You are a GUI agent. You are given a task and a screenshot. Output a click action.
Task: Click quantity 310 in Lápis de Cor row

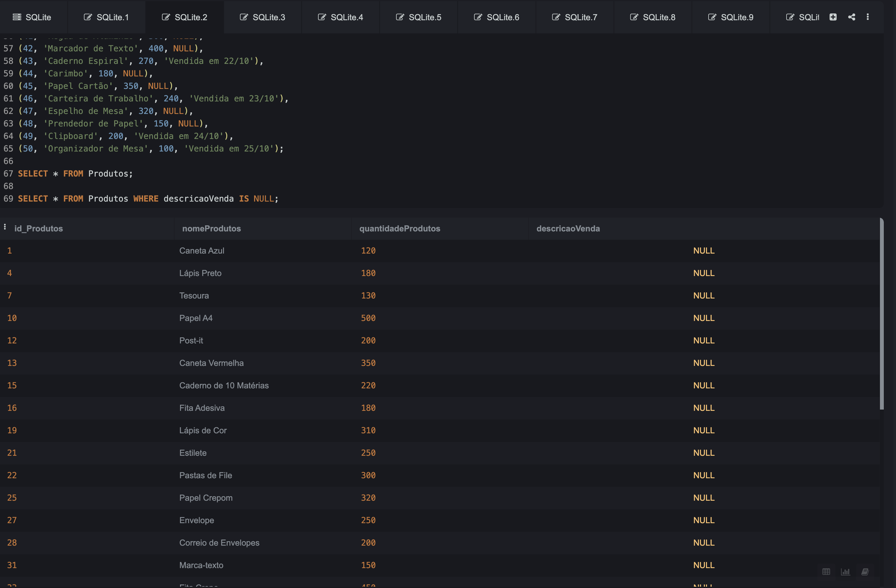368,431
